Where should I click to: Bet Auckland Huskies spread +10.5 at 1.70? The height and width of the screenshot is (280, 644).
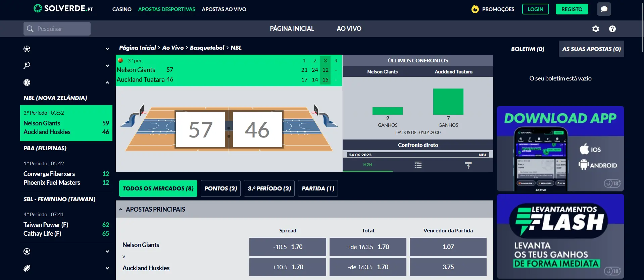288,267
